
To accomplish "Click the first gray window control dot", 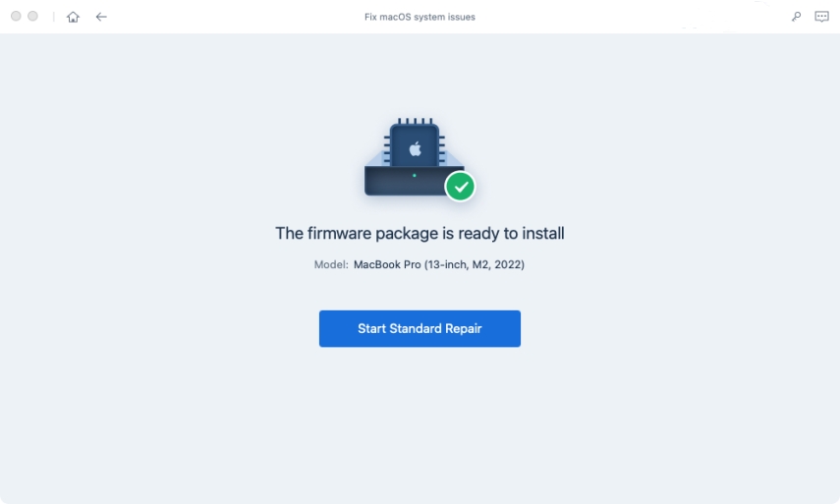I will tap(16, 16).
